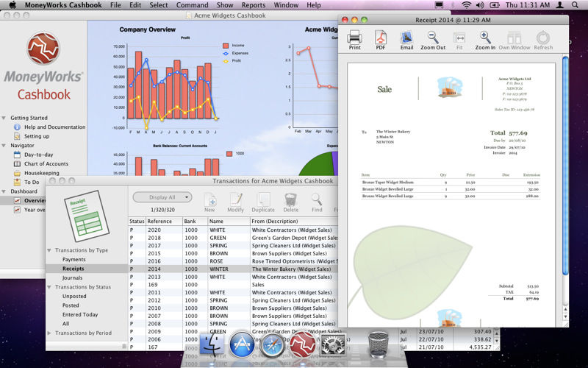Open the Display All dropdown
Viewport: 588px width, 368px height.
point(162,197)
